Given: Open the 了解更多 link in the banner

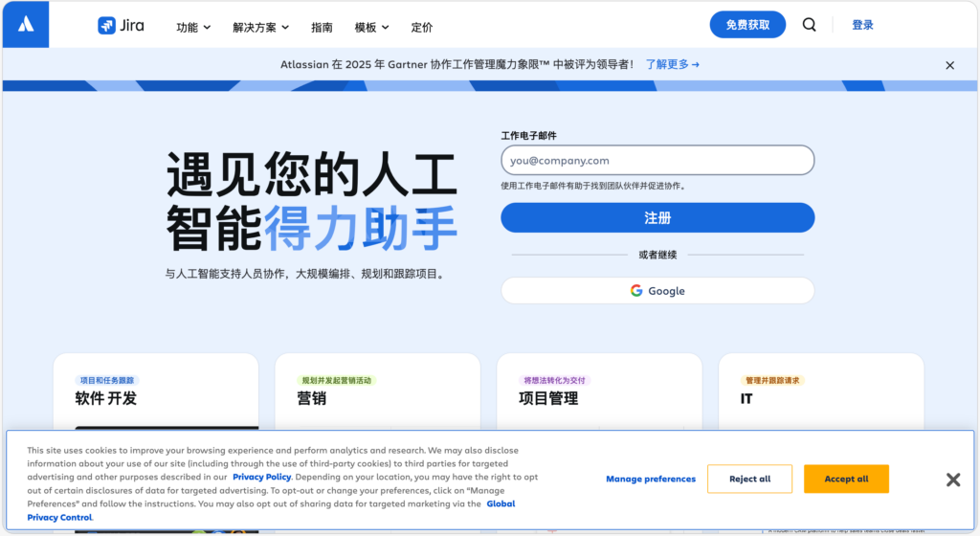Looking at the screenshot, I should pos(673,64).
